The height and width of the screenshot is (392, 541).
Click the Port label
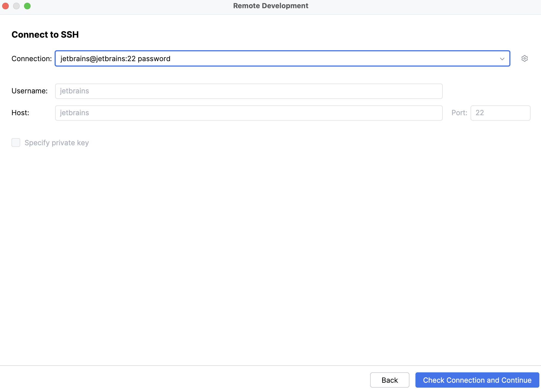click(x=459, y=112)
